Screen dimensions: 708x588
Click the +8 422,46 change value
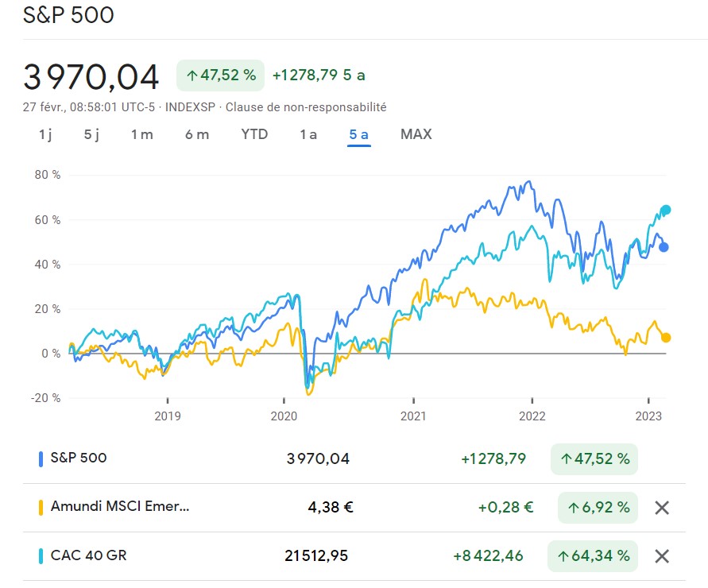488,556
